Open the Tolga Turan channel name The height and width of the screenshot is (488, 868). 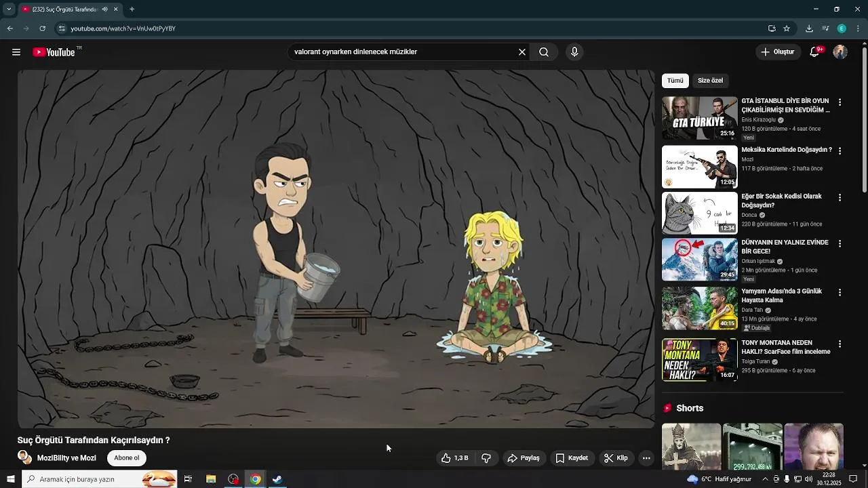[755, 362]
